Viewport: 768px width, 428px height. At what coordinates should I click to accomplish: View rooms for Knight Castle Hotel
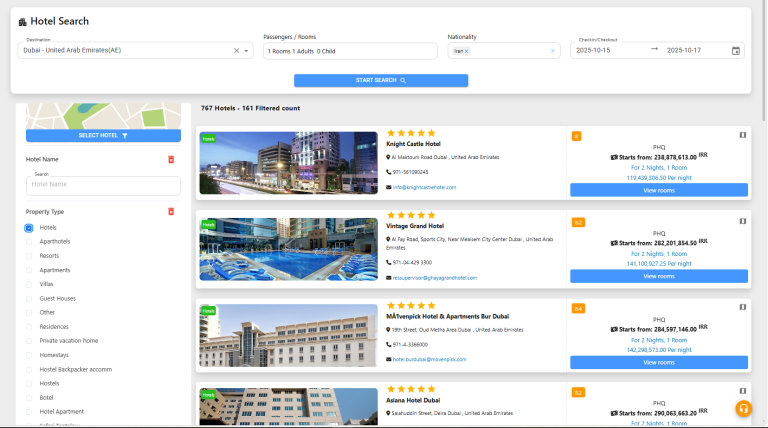tap(658, 189)
